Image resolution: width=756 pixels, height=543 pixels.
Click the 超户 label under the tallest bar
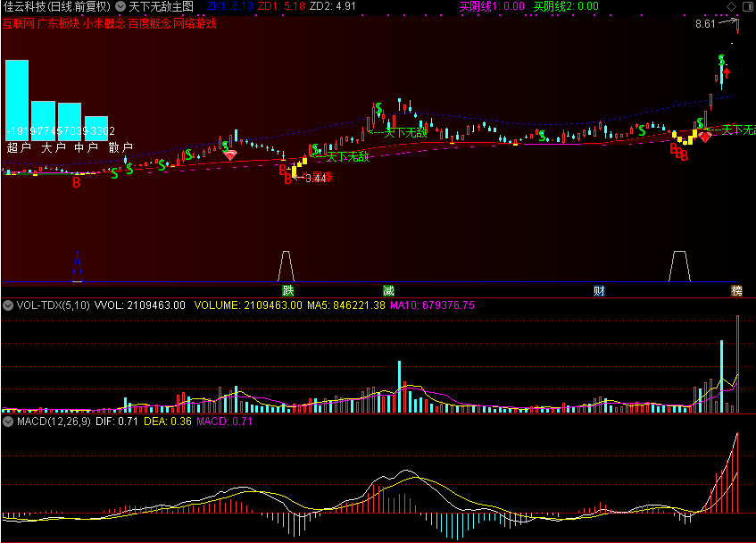pos(19,147)
